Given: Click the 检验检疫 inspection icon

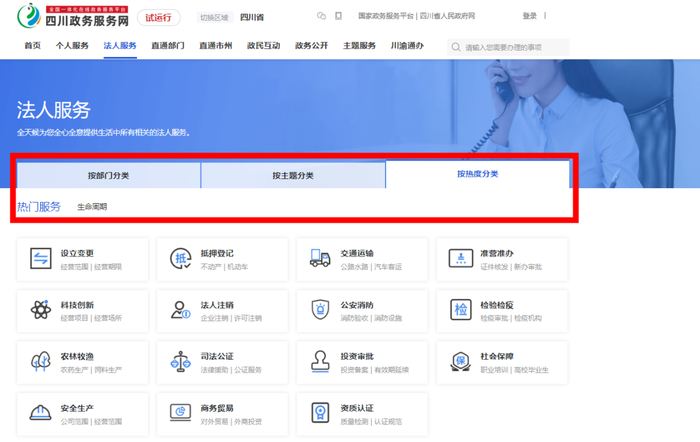Looking at the screenshot, I should pyautogui.click(x=460, y=309).
